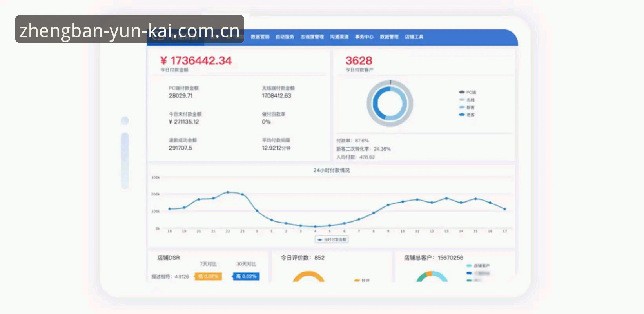The height and width of the screenshot is (314, 644).
Task: Open the 沟通渠道 menu tab
Action: (339, 37)
